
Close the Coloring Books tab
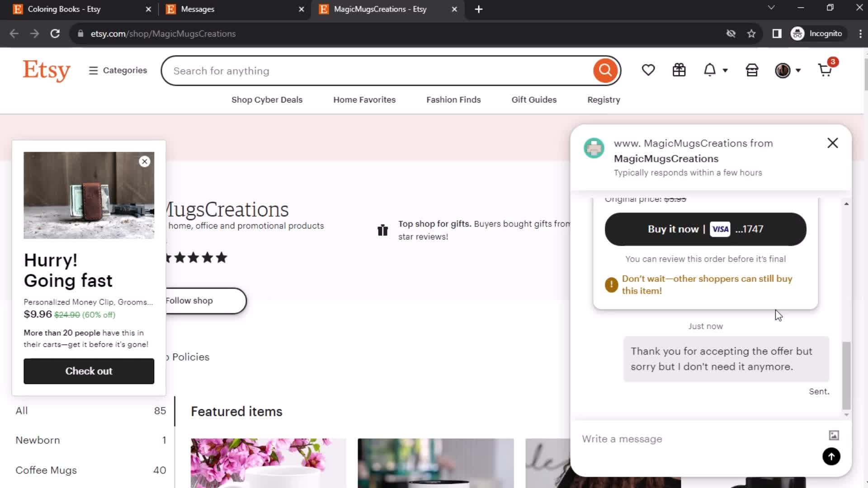(x=148, y=9)
